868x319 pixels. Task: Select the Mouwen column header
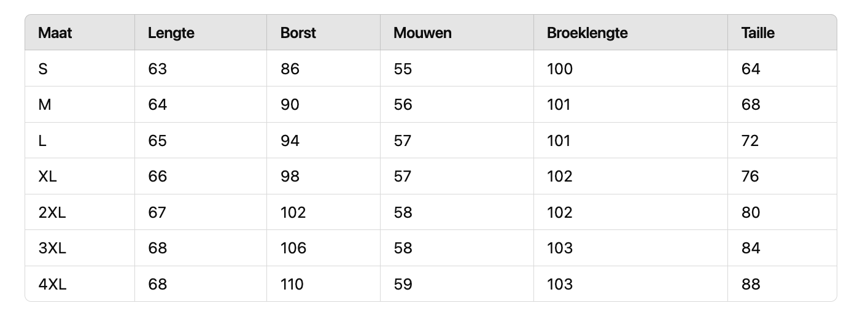click(x=422, y=33)
